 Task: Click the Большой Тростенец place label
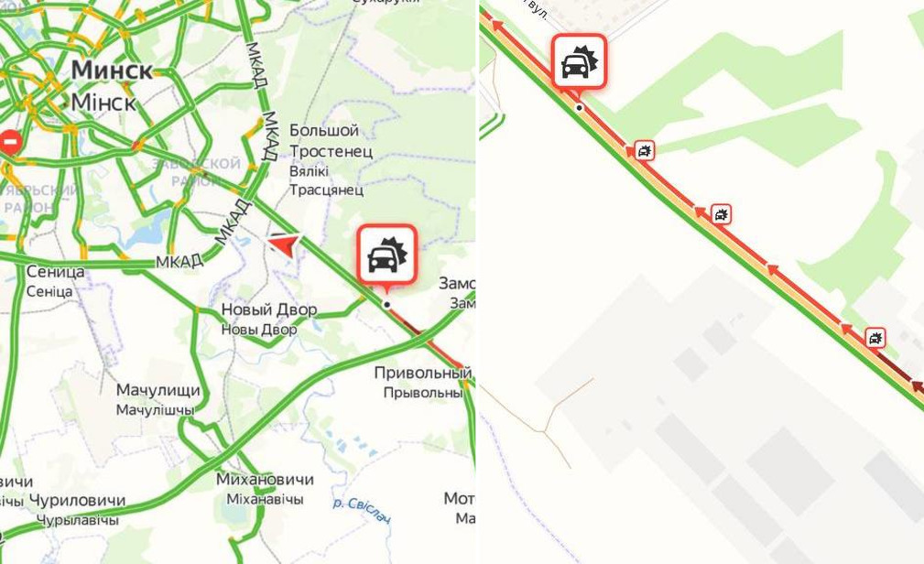pyautogui.click(x=331, y=141)
